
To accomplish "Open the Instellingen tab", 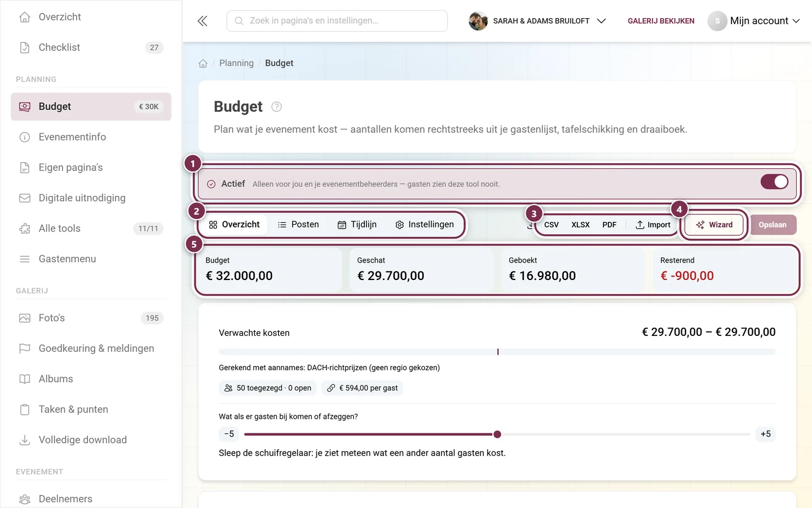I will (425, 225).
